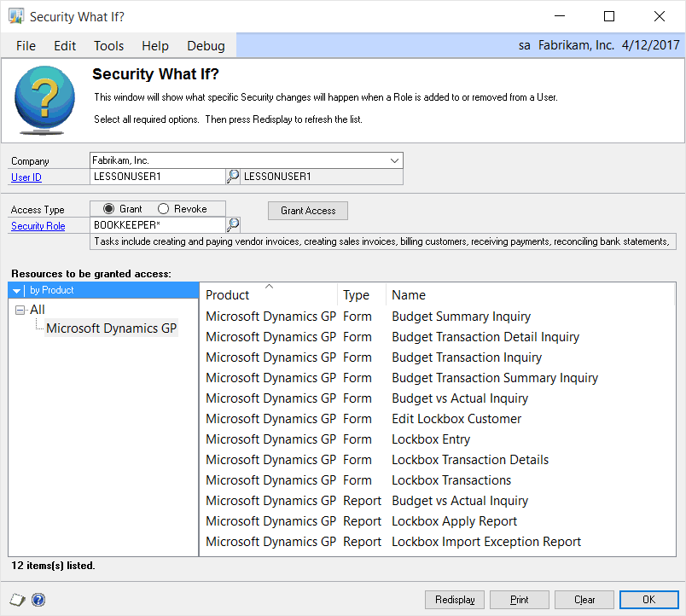Select the Grant radio button
Viewport: 686px width, 616px height.
point(108,209)
